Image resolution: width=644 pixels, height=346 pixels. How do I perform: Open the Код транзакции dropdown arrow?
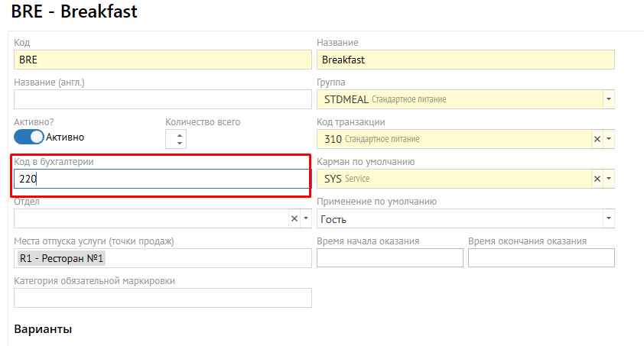609,139
